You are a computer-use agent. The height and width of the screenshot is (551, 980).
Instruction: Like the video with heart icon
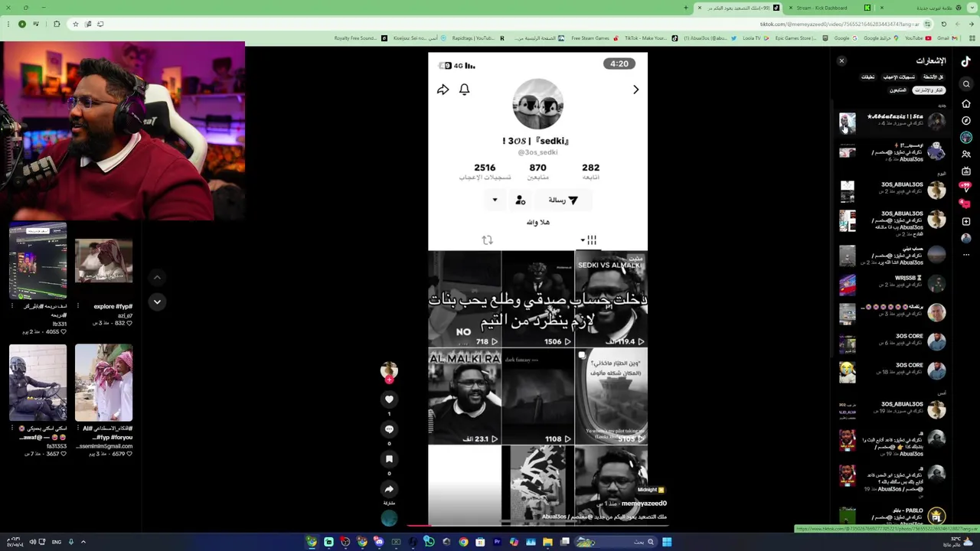(x=389, y=399)
